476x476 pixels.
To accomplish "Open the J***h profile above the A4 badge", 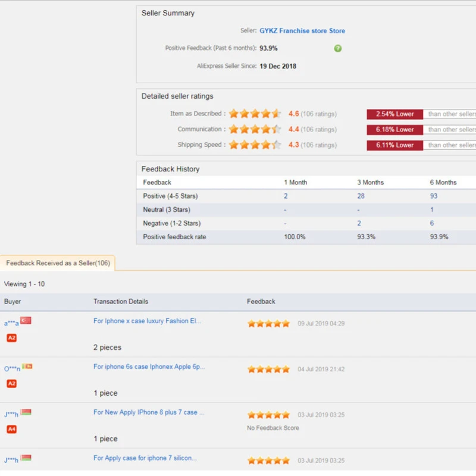I will click(11, 414).
